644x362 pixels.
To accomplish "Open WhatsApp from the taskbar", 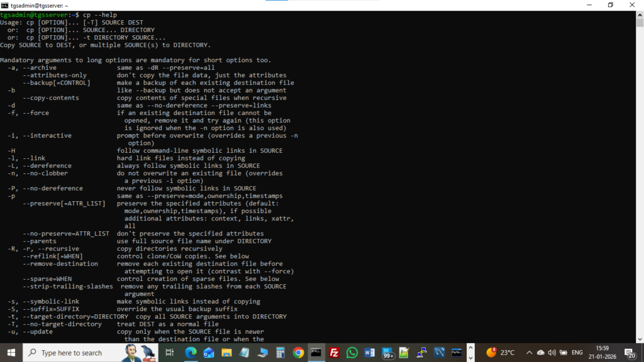I will 352,353.
